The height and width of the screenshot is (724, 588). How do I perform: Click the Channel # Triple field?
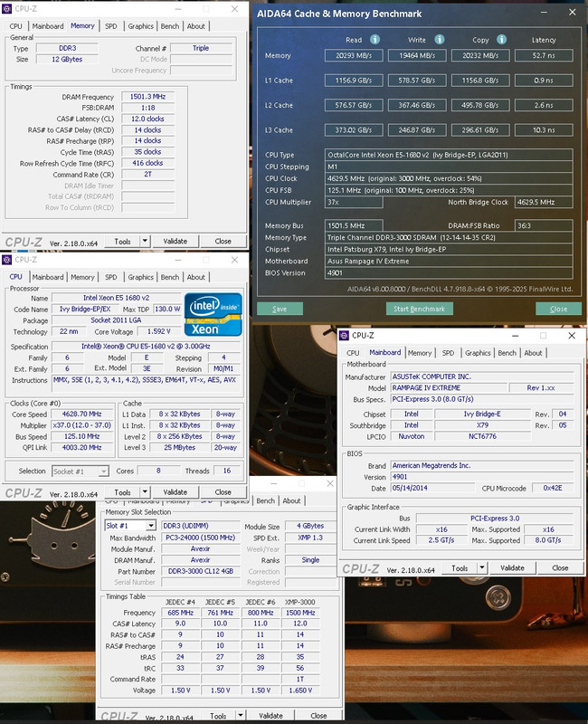(201, 48)
